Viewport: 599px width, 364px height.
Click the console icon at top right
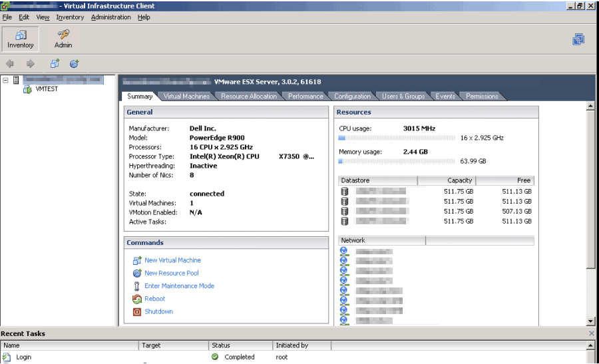(578, 39)
